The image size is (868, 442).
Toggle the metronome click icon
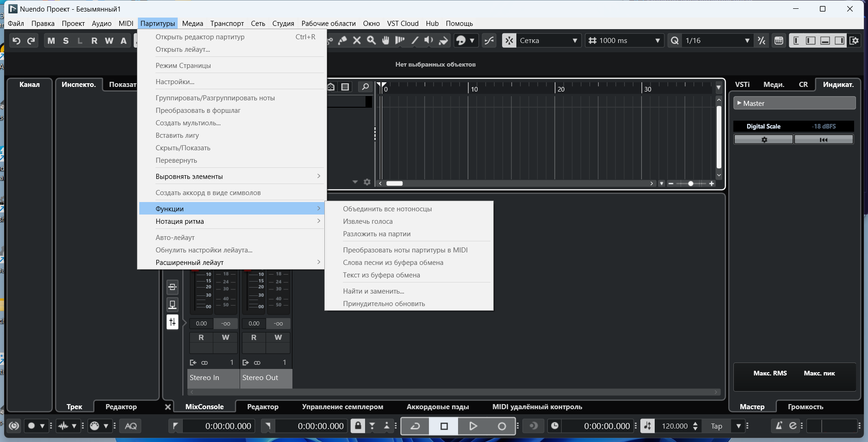779,426
